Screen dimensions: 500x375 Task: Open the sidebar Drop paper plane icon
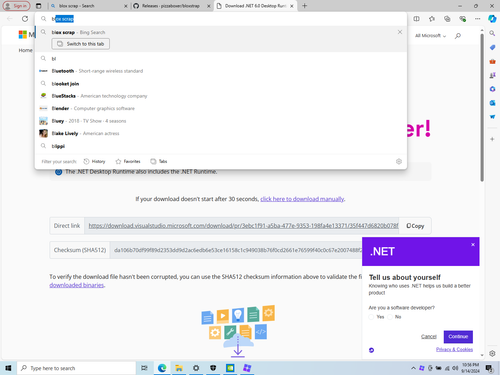click(x=492, y=117)
